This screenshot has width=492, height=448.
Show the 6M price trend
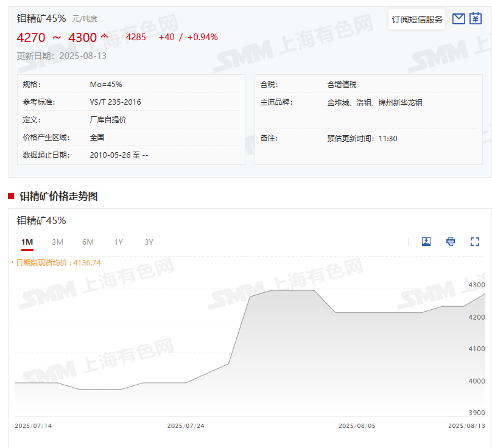click(88, 242)
